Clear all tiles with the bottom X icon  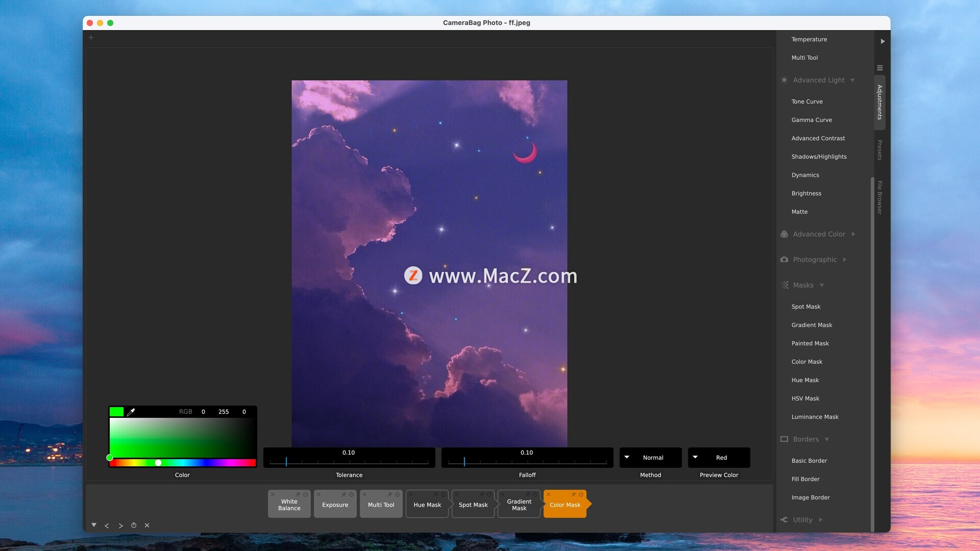click(x=147, y=525)
